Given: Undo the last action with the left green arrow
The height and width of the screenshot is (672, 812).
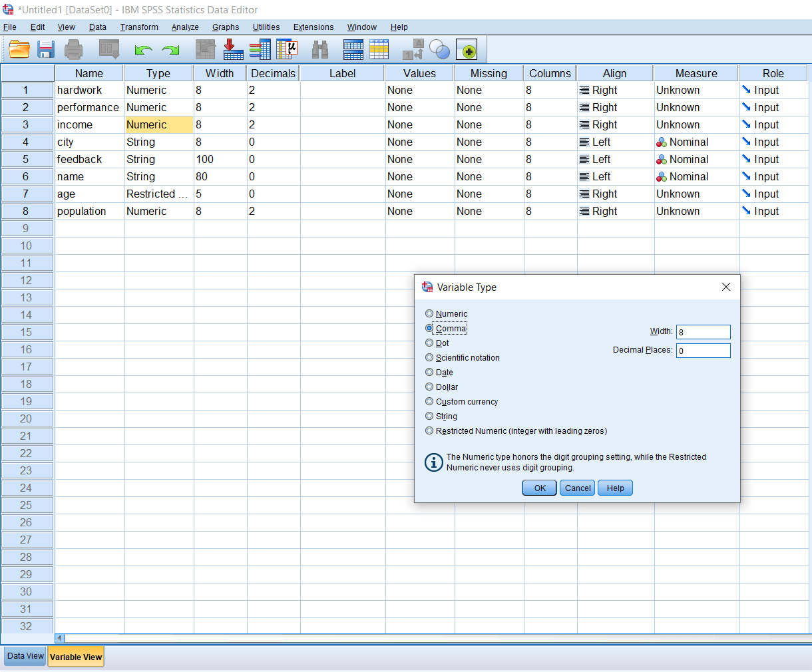Looking at the screenshot, I should (x=143, y=50).
